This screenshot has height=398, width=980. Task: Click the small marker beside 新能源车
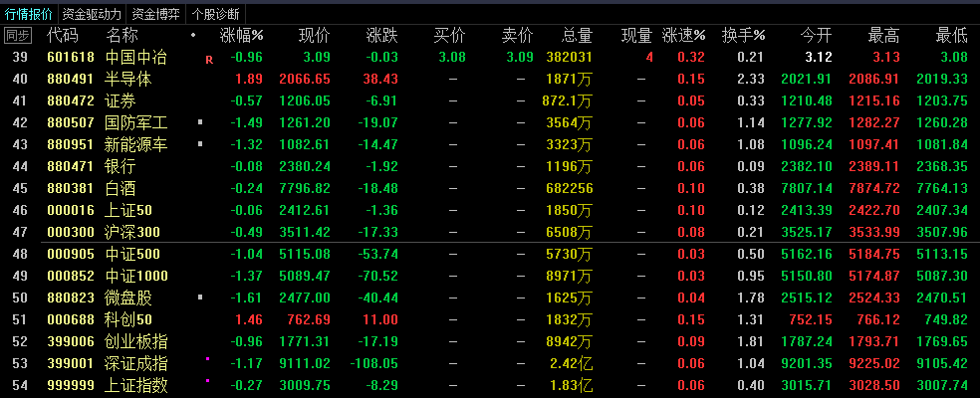pyautogui.click(x=200, y=143)
